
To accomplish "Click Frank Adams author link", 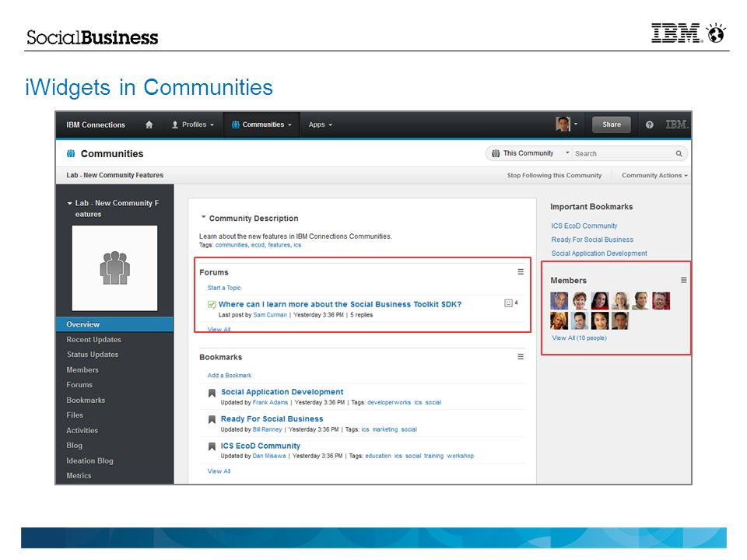I will pyautogui.click(x=270, y=402).
